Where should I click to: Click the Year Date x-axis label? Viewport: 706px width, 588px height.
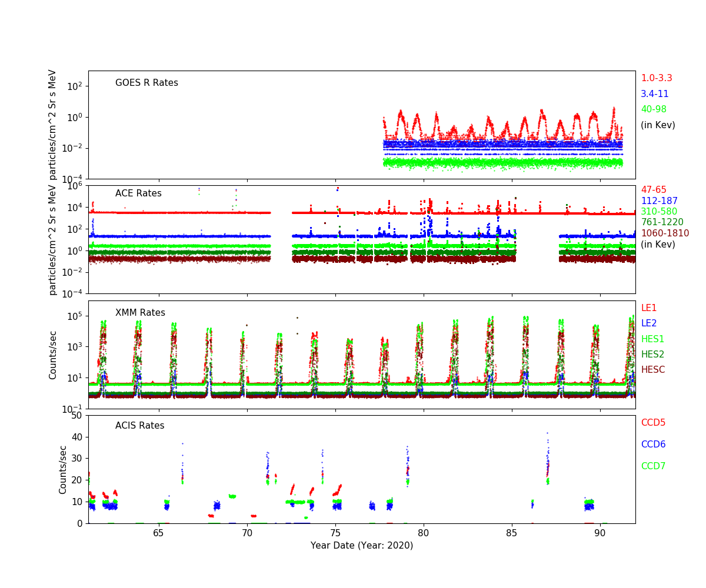(362, 546)
